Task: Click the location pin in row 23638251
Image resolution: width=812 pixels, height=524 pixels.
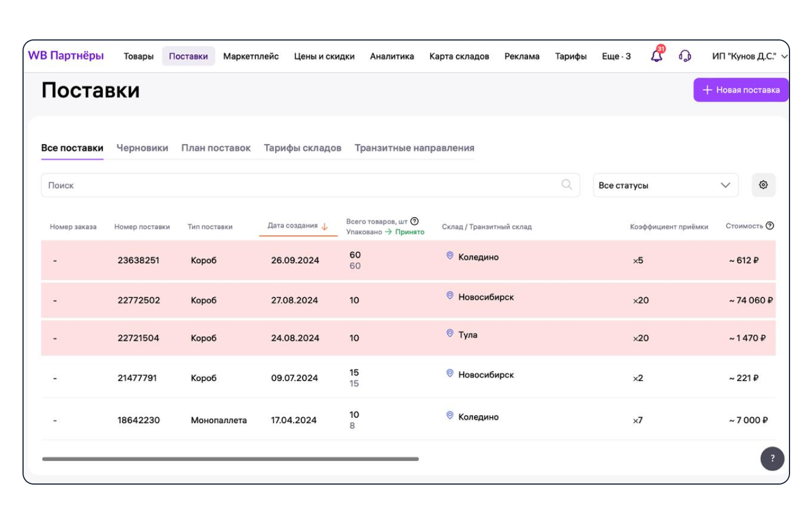Action: tap(450, 256)
